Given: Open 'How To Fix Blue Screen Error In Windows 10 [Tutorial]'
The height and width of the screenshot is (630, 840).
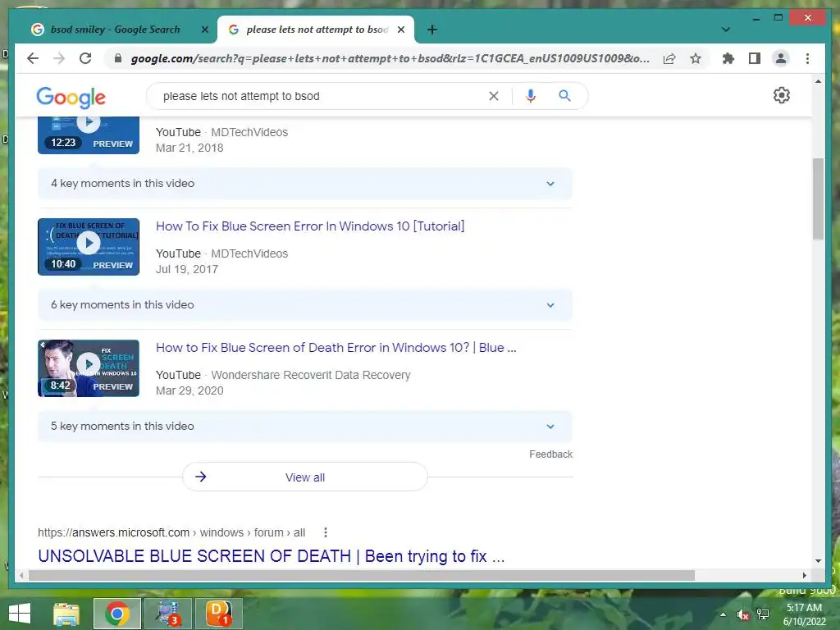Looking at the screenshot, I should 310,226.
